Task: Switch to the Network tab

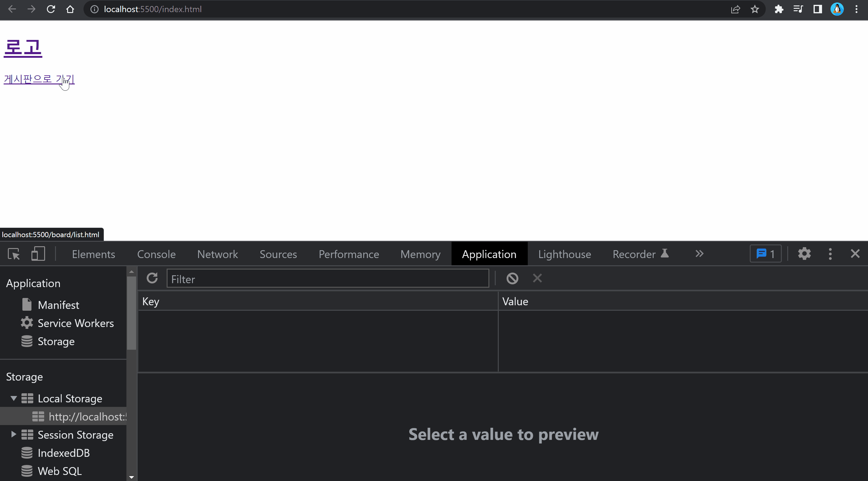Action: pyautogui.click(x=217, y=254)
